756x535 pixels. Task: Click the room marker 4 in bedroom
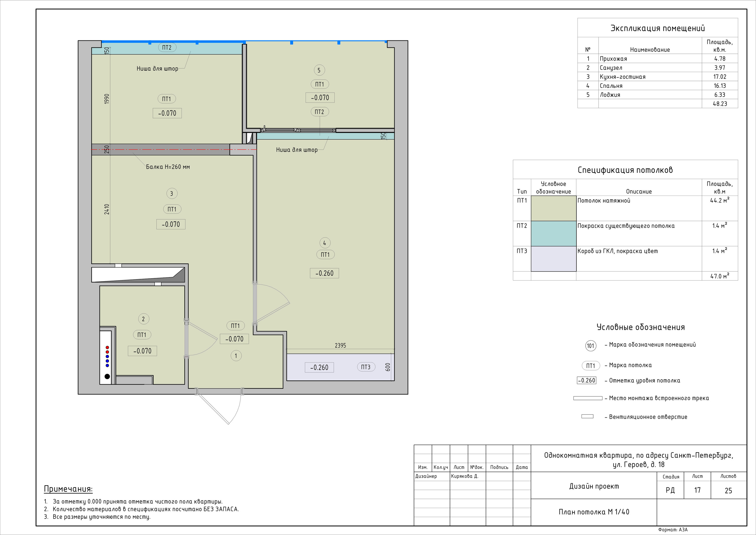pos(325,243)
